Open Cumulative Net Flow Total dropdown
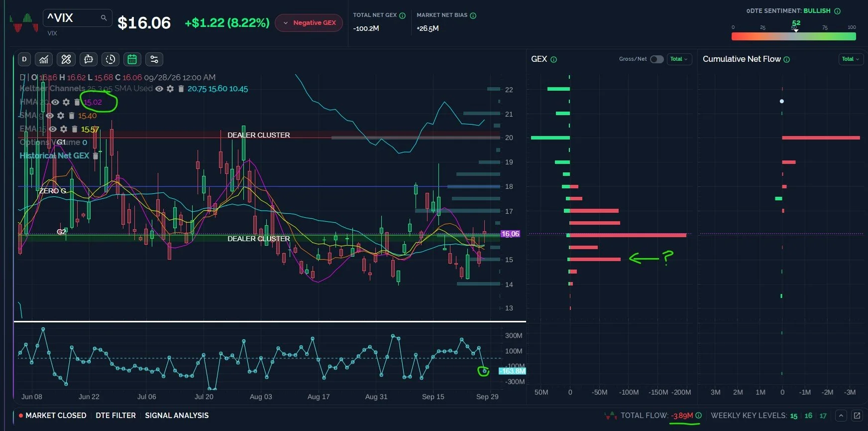 (x=851, y=59)
